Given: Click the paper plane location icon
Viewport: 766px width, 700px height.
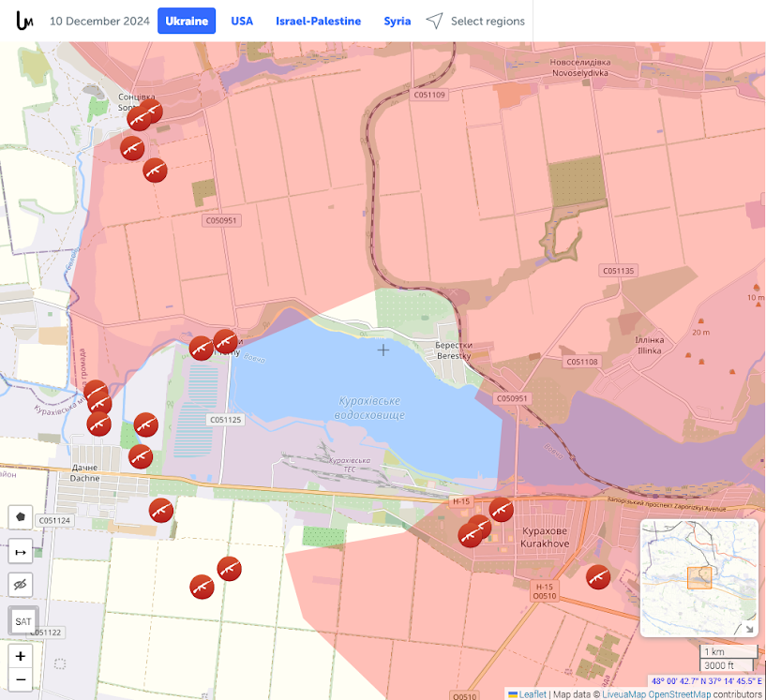Looking at the screenshot, I should click(x=434, y=21).
